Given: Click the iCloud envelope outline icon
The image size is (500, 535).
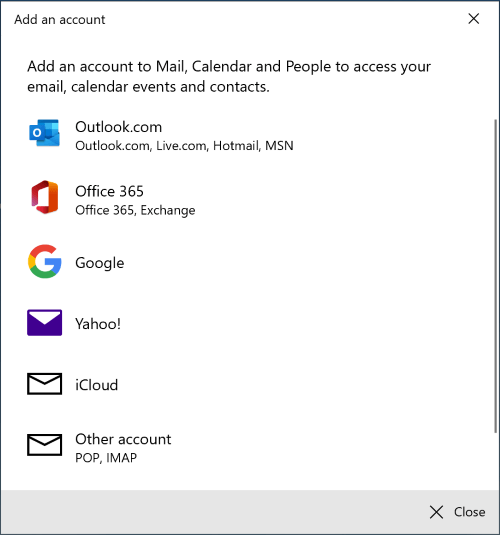Looking at the screenshot, I should coord(45,384).
